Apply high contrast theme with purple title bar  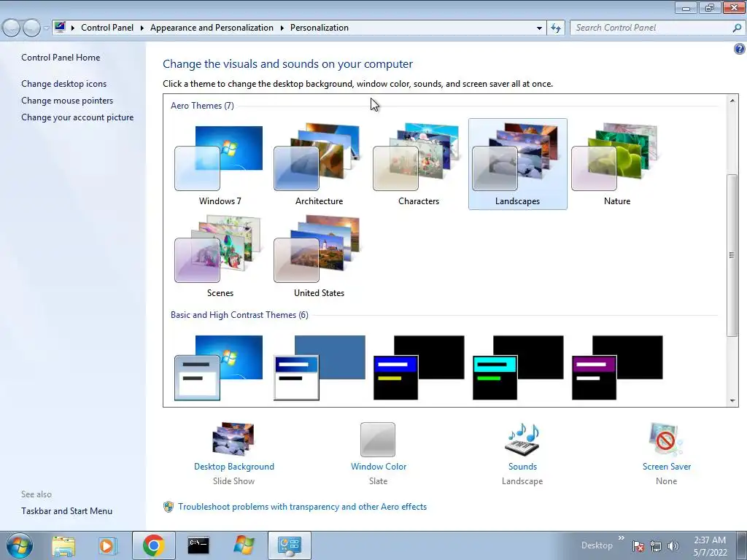click(x=617, y=367)
